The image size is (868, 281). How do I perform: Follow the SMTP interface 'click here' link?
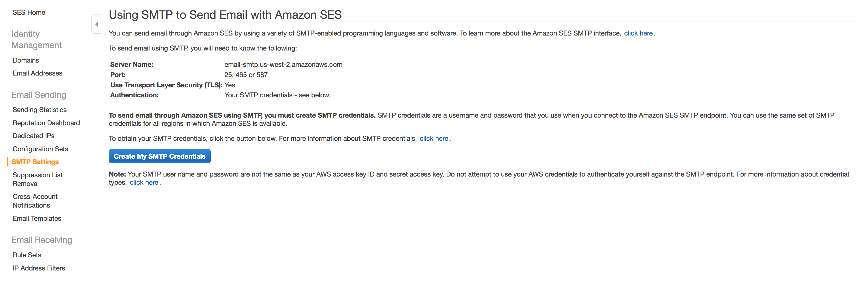pyautogui.click(x=638, y=33)
